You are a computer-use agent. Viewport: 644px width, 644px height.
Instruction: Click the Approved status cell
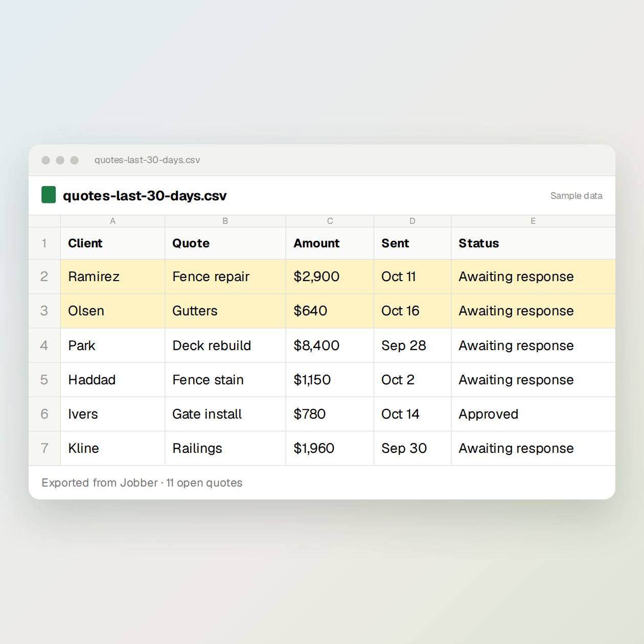533,414
